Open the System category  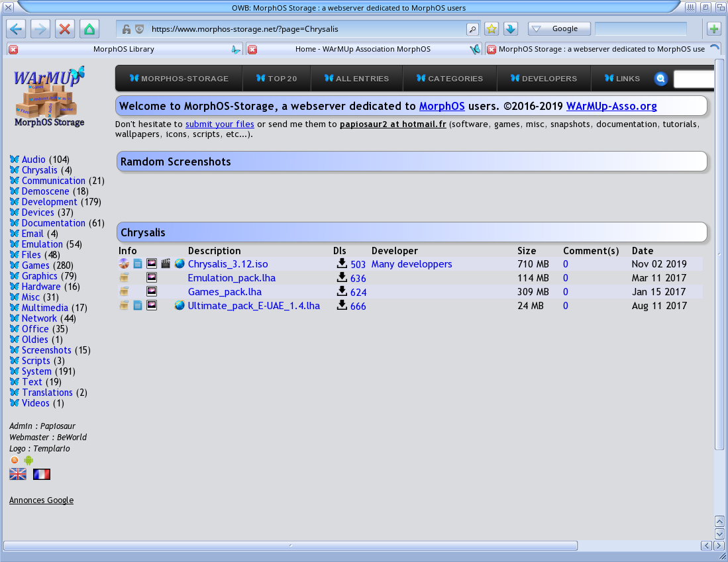pyautogui.click(x=36, y=371)
